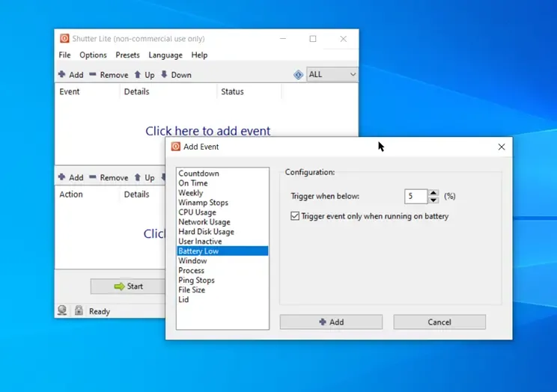Select Hard Disk Usage in the event list
Viewport: 557px width, 392px height.
coord(222,231)
